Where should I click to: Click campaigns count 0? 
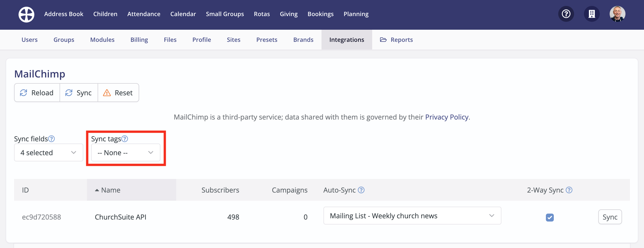(305, 217)
